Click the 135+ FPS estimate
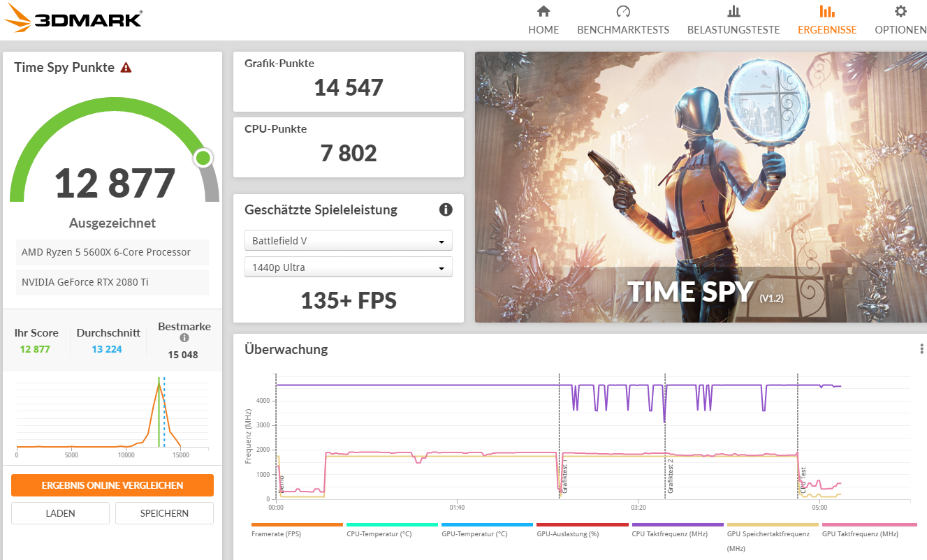Screen dimensions: 927x560 tap(349, 300)
